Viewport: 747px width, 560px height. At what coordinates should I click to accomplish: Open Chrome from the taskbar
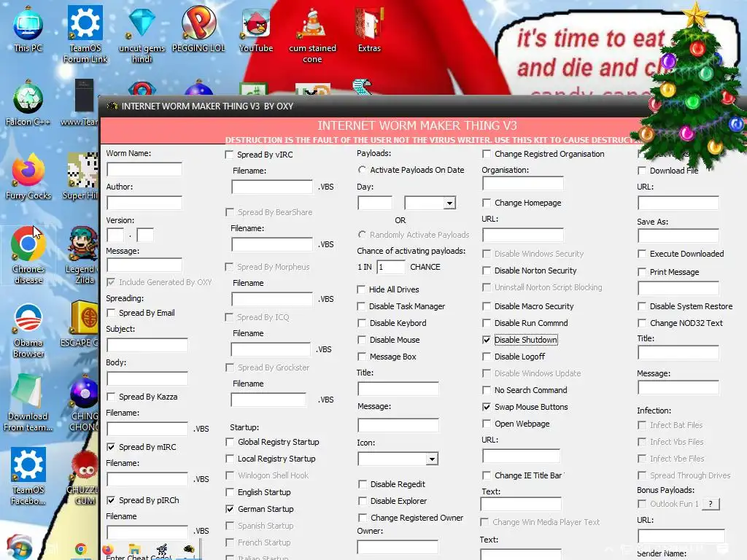(x=80, y=550)
